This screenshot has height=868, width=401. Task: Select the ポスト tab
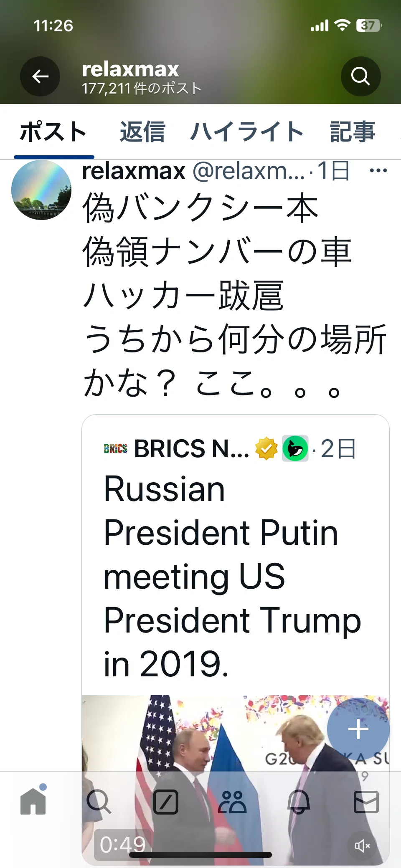click(53, 132)
